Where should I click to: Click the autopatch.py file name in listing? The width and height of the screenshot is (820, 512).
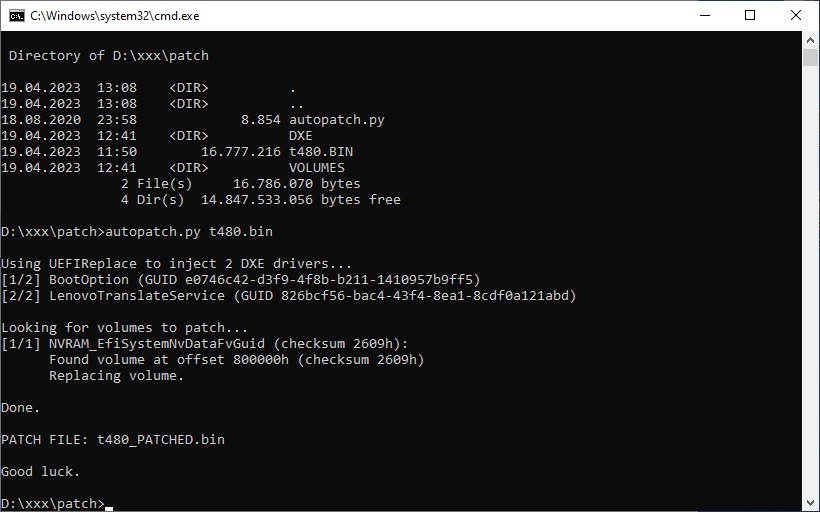pos(336,120)
